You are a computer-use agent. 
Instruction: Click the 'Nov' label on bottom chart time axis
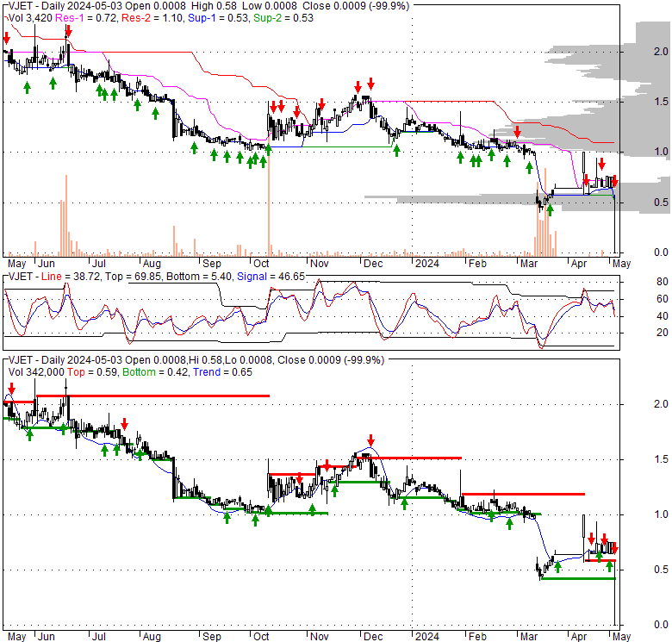tap(320, 637)
